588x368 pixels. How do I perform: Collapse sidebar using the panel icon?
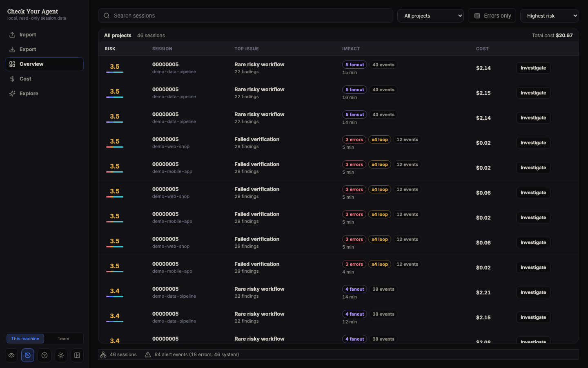click(77, 355)
